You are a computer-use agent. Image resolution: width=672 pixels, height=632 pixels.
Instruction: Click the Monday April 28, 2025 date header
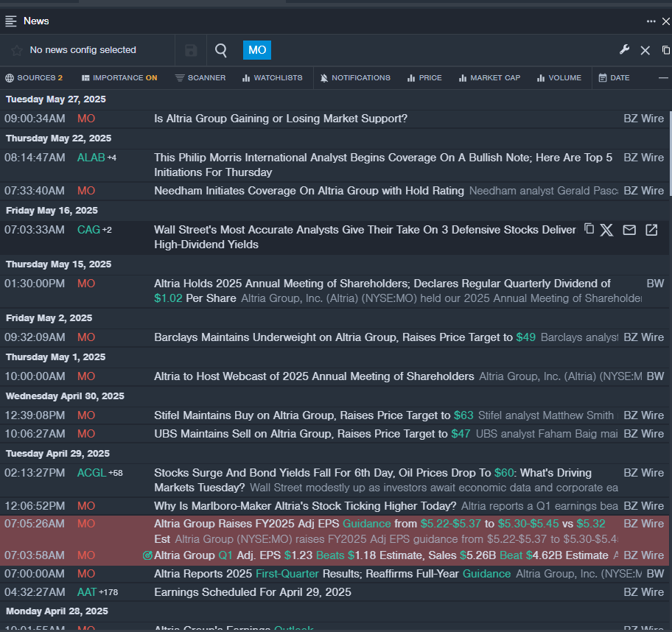(57, 611)
